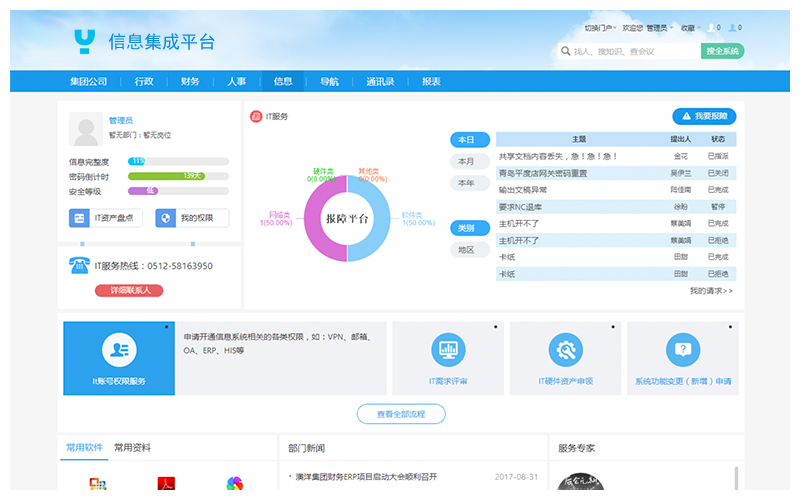This screenshot has width=800, height=500.
Task: Open the IT需求评审 chart icon
Action: tap(448, 350)
